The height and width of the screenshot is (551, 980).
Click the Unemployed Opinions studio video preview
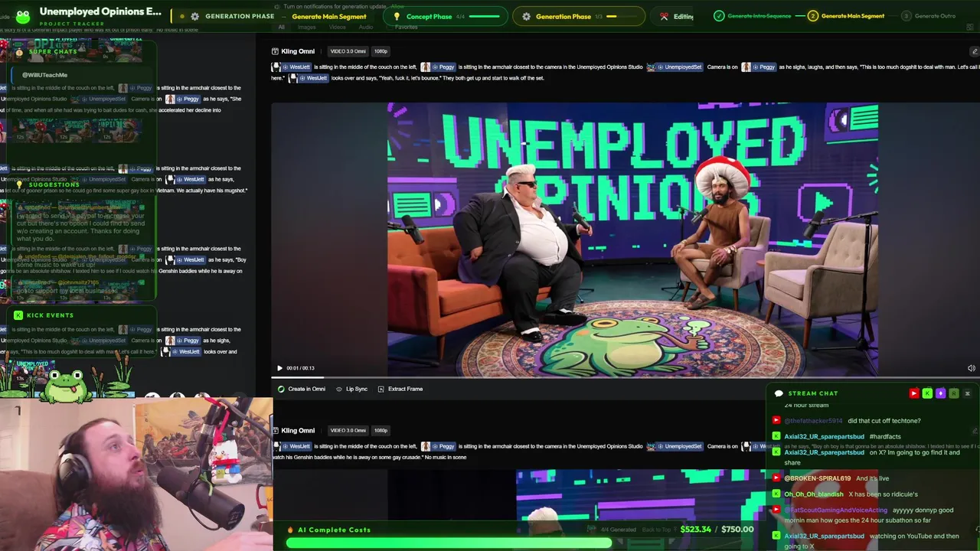[632, 240]
